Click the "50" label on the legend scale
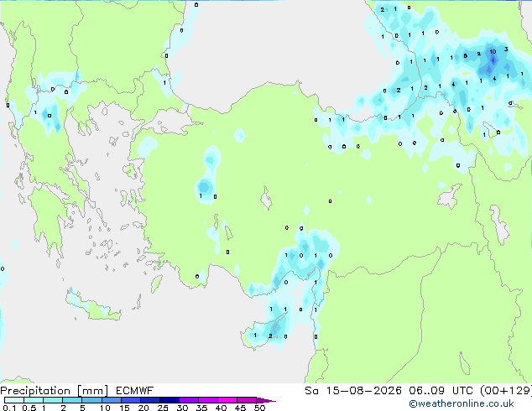This screenshot has width=532, height=411. click(x=259, y=408)
